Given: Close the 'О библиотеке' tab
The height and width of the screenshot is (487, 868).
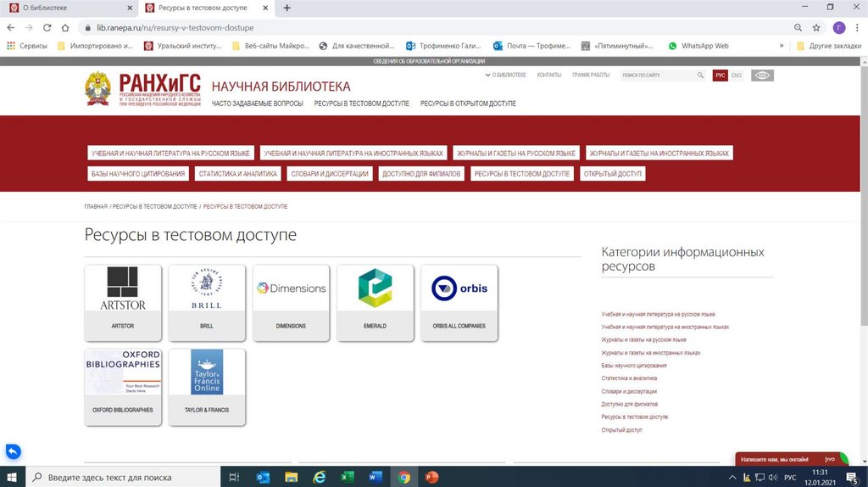Looking at the screenshot, I should coord(130,8).
